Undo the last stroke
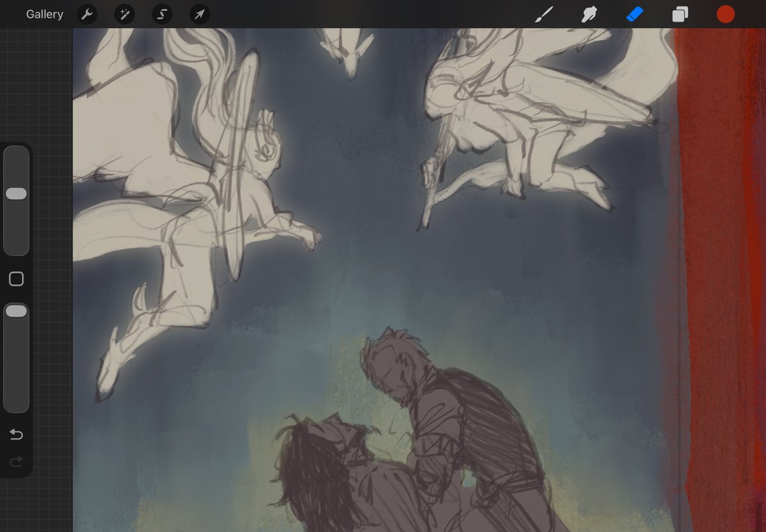The height and width of the screenshot is (532, 766). click(17, 435)
